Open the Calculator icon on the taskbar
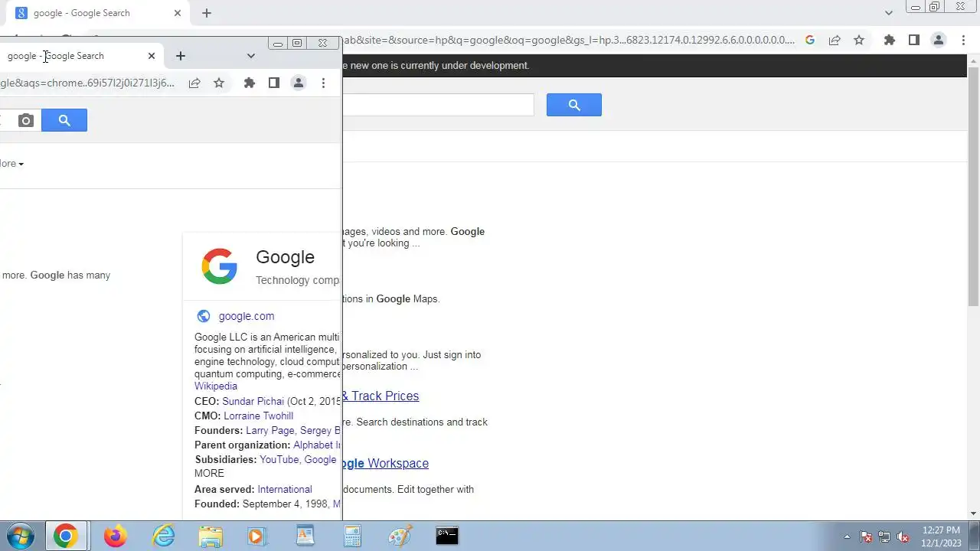Screen dimensions: 980x551 tap(352, 536)
